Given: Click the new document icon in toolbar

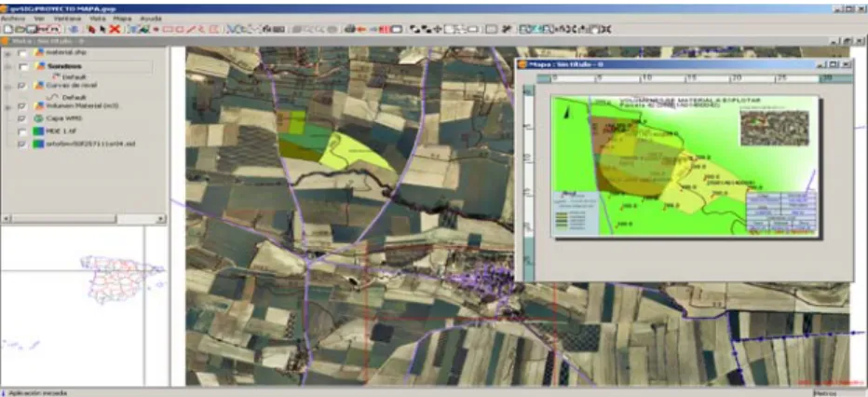Looking at the screenshot, I should (7, 29).
